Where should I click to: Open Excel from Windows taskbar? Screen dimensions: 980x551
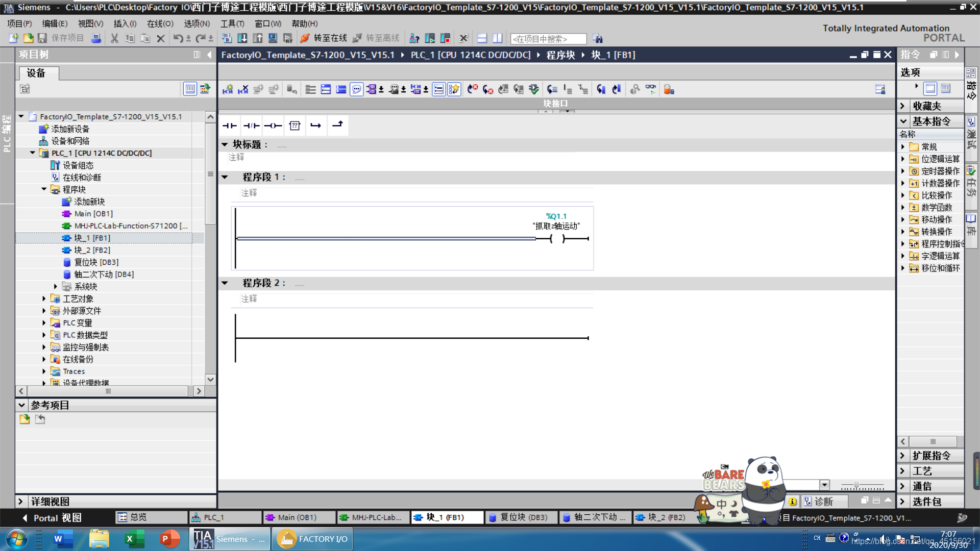pos(134,539)
